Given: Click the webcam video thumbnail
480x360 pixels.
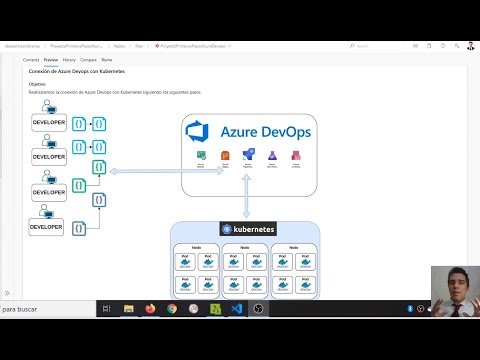Looking at the screenshot, I should pos(455,291).
